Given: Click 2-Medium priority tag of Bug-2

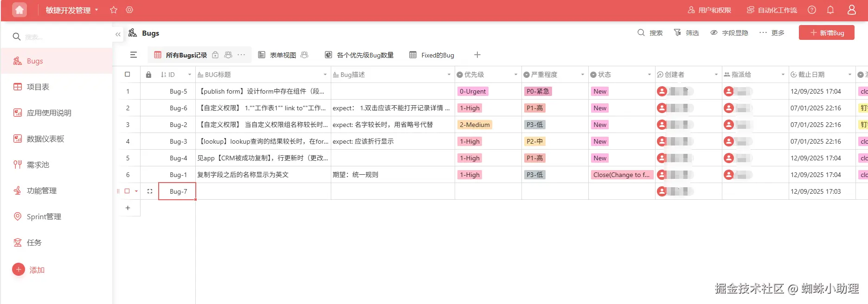Looking at the screenshot, I should tap(475, 125).
